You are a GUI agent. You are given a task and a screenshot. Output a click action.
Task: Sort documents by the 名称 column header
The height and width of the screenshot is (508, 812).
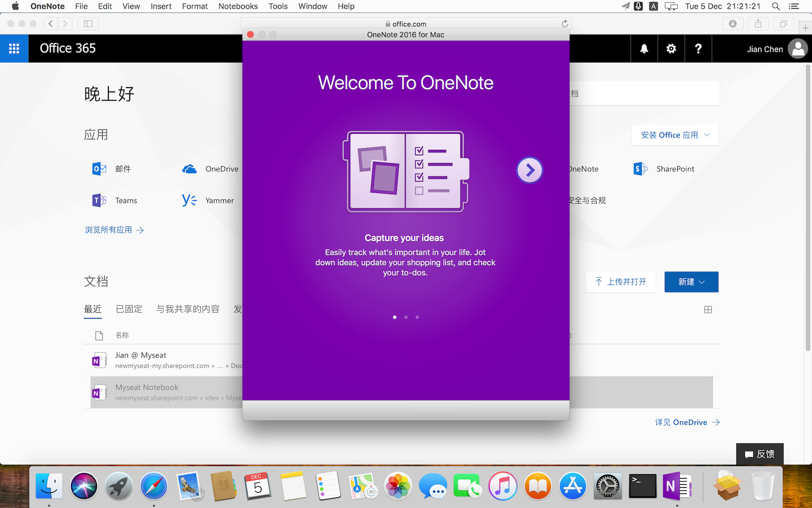click(x=122, y=335)
